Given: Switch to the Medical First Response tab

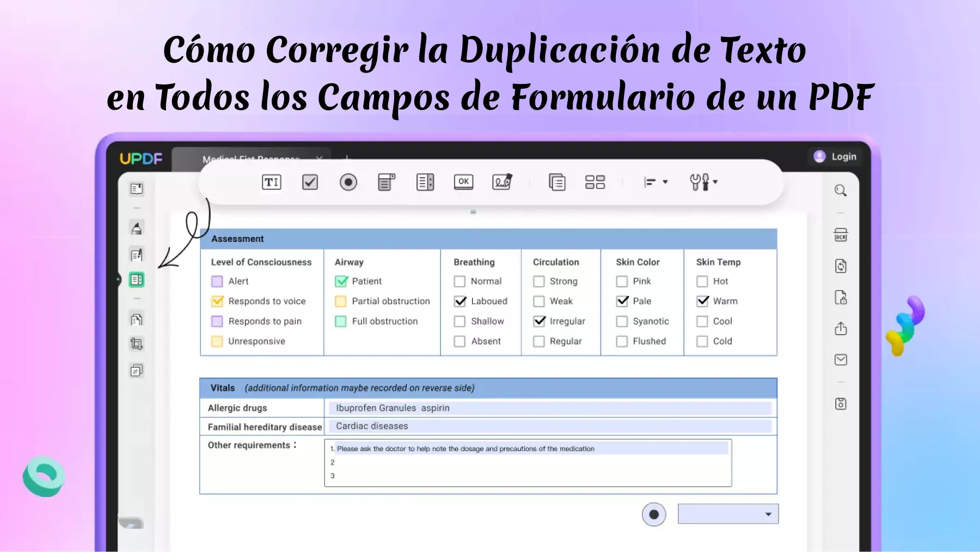Looking at the screenshot, I should 252,159.
